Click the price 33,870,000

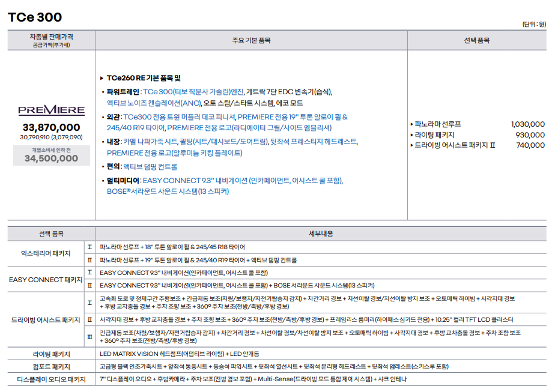click(52, 127)
